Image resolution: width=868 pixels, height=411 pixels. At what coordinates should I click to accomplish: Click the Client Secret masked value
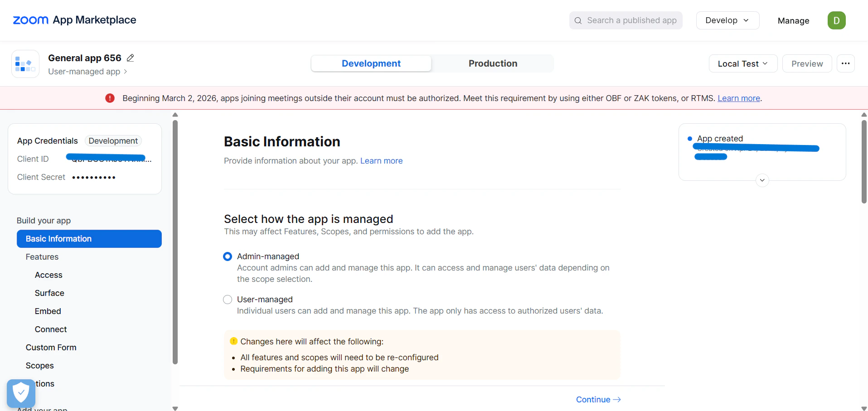(x=94, y=177)
